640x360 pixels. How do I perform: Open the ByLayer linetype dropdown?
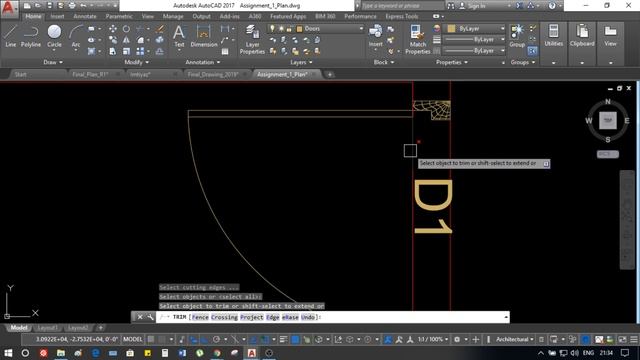(475, 51)
